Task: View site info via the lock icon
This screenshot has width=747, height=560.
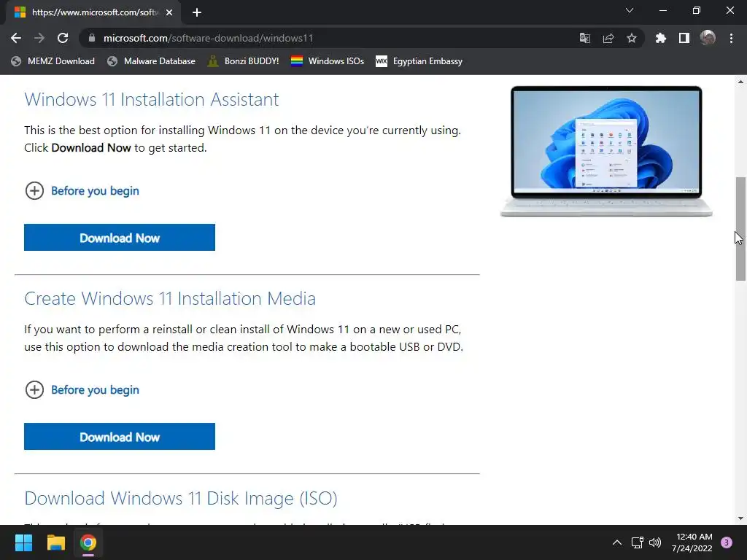Action: (92, 38)
